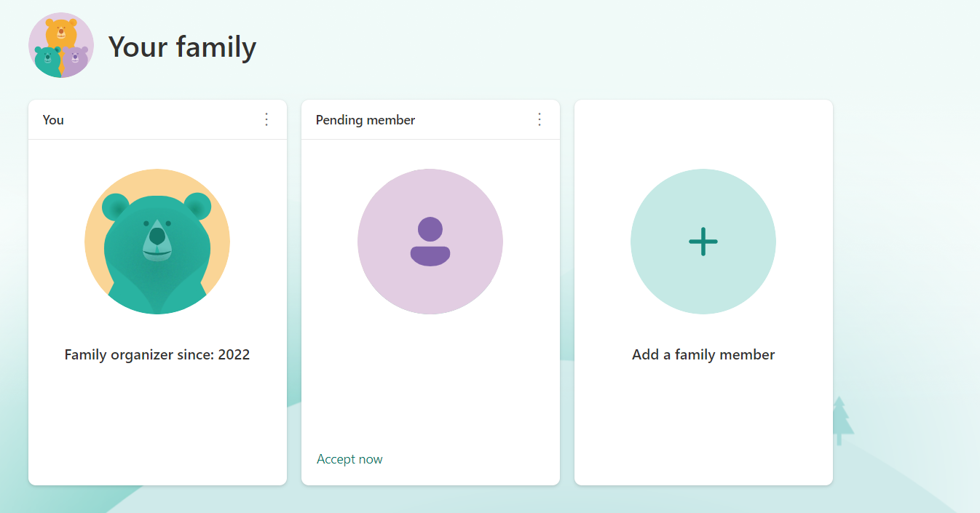The width and height of the screenshot is (980, 513).
Task: Select the Add a family member label
Action: [703, 355]
